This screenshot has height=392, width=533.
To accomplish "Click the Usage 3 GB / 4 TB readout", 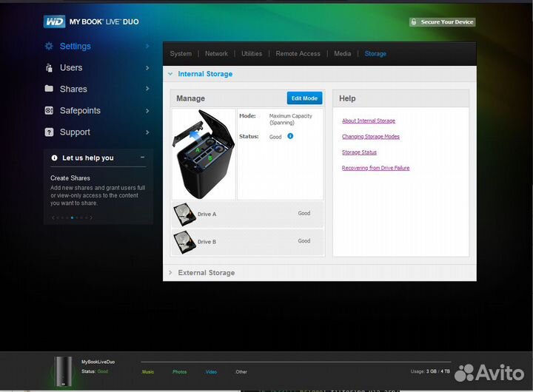I will click(430, 371).
